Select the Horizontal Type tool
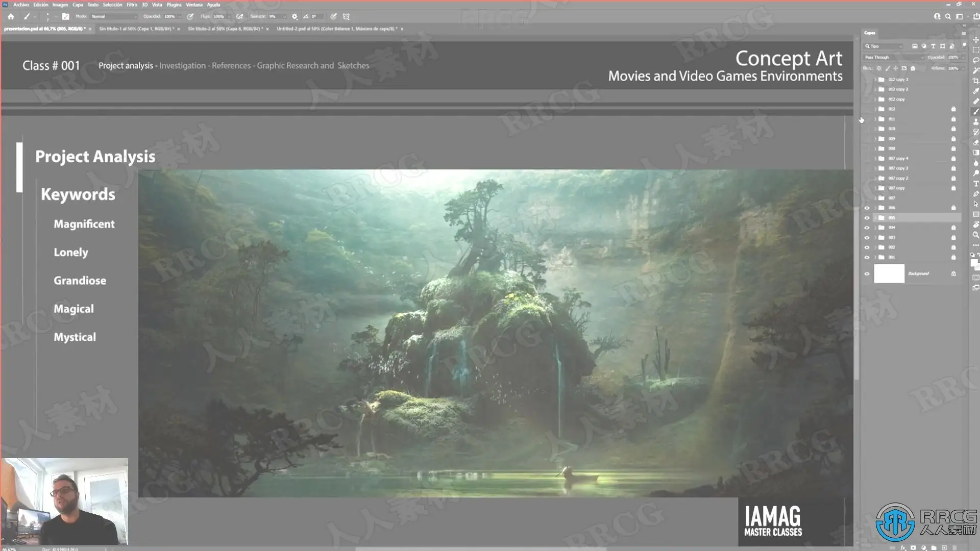 pyautogui.click(x=976, y=184)
